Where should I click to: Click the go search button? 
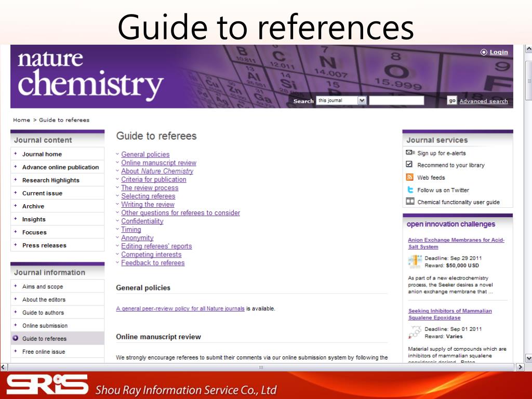(452, 100)
